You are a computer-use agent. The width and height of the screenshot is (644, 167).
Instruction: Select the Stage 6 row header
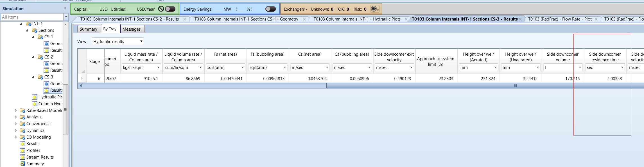coord(82,78)
